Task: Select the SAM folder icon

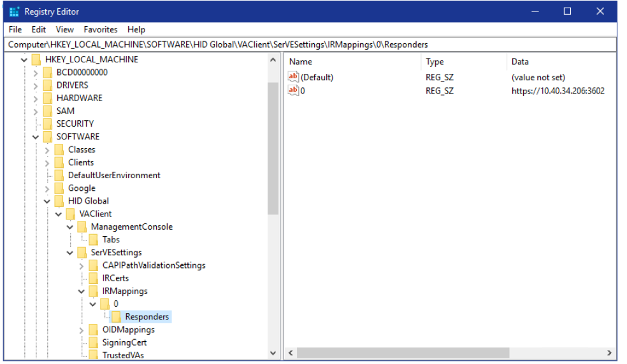Action: click(x=48, y=111)
